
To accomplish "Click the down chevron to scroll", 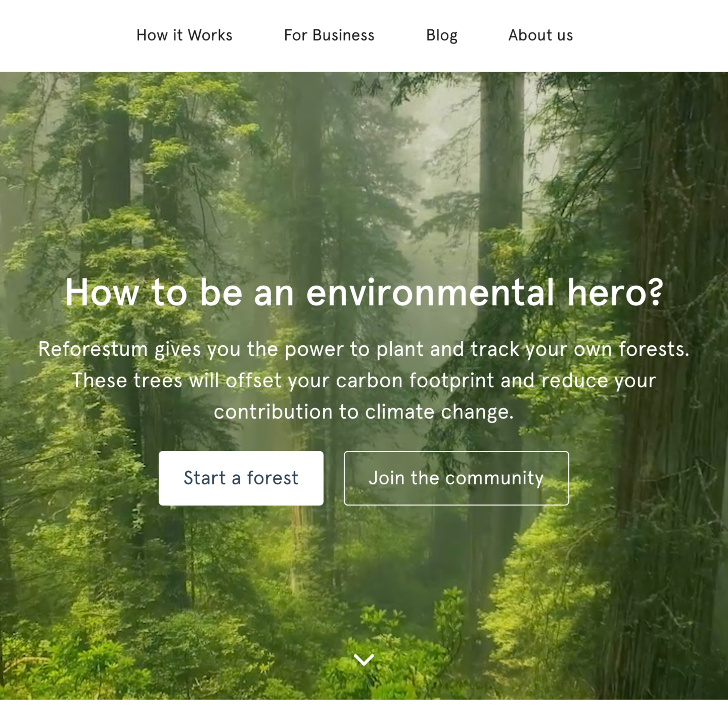I will tap(364, 659).
